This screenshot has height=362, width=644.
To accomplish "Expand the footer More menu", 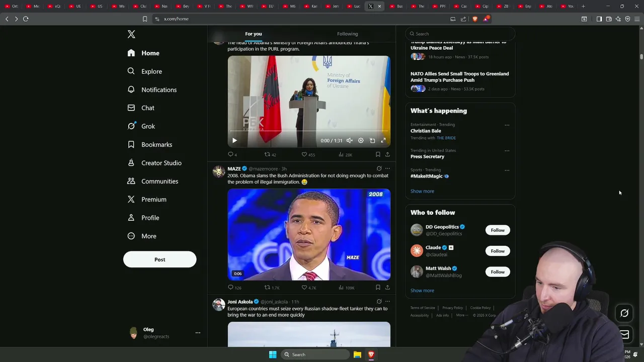I will (462, 315).
